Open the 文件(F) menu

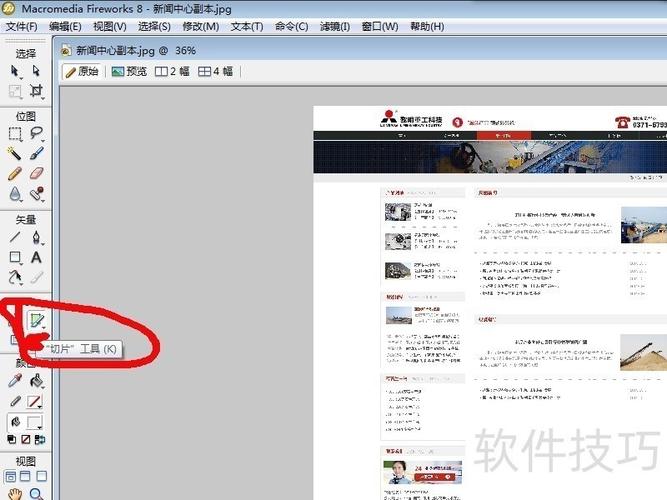click(x=21, y=26)
